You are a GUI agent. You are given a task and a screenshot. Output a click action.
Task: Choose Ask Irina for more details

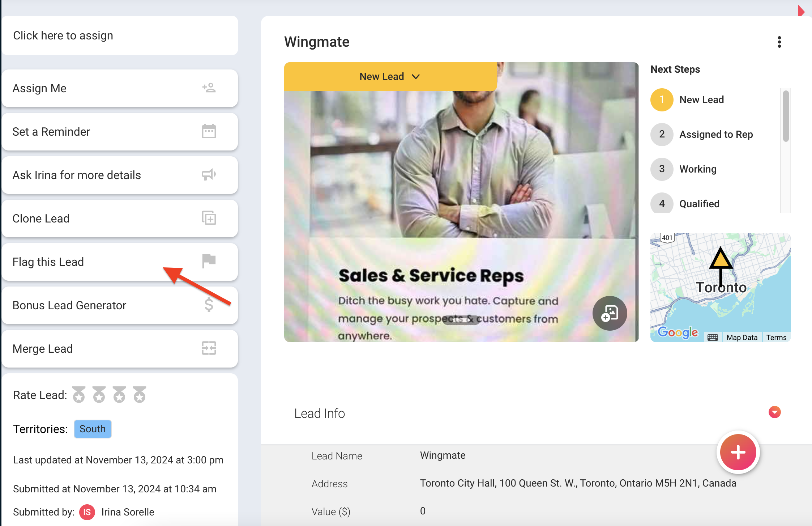120,175
